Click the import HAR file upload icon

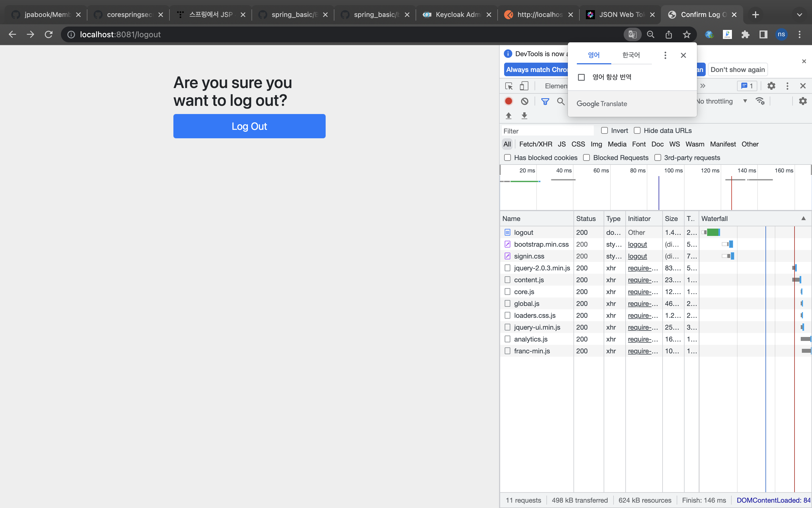509,116
